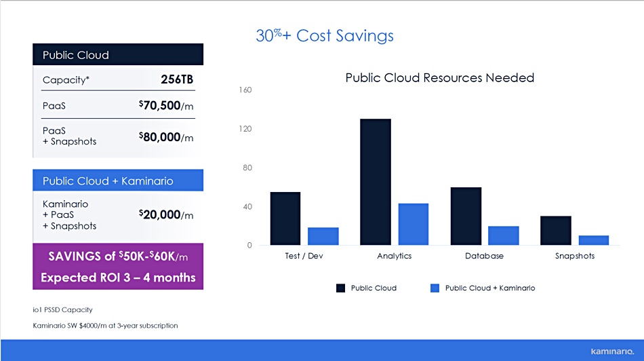Select the '256TB' capacity value
This screenshot has height=361, width=644.
[177, 79]
